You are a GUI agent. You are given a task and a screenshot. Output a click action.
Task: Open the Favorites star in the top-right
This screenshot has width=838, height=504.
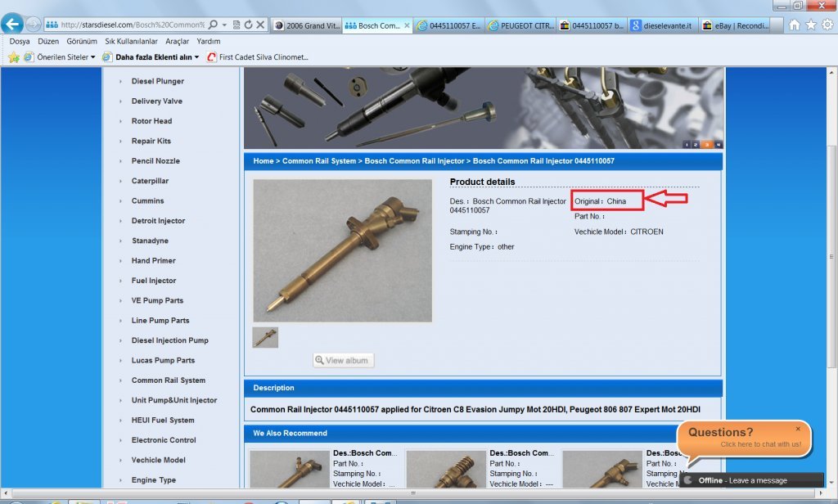point(811,25)
